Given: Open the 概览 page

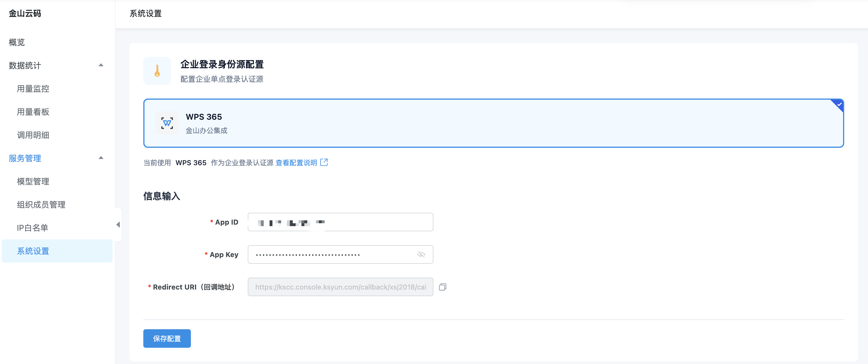Looking at the screenshot, I should coord(17,42).
